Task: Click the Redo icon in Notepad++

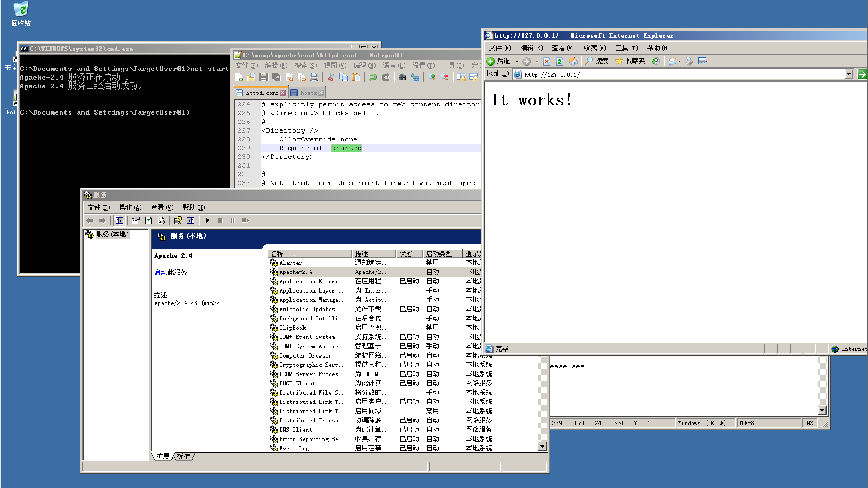Action: coord(385,78)
